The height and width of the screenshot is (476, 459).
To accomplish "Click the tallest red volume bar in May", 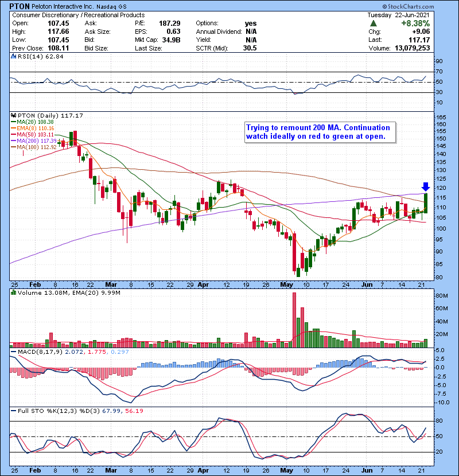I will 294,320.
